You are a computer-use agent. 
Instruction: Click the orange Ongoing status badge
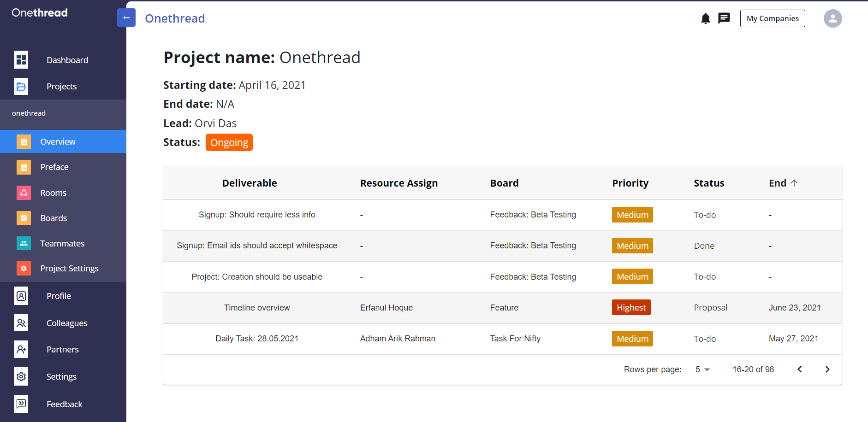click(229, 142)
